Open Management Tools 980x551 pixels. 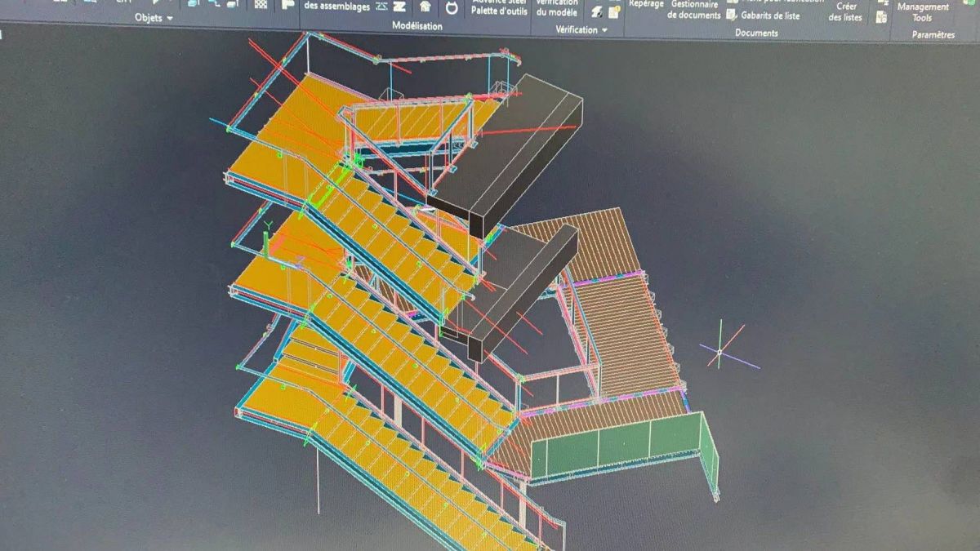[922, 11]
